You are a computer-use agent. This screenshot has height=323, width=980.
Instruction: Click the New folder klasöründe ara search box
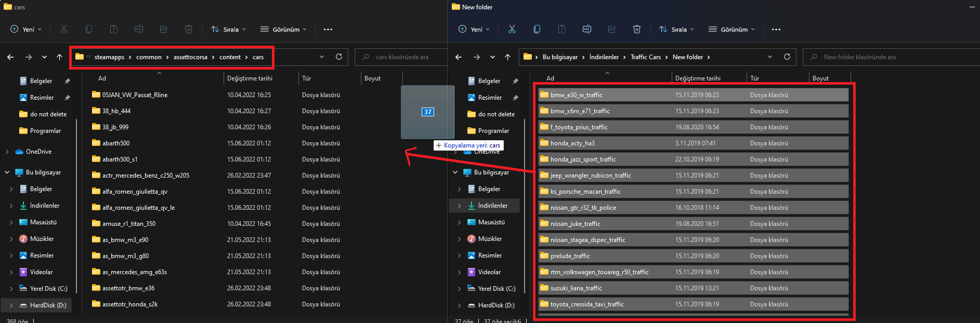891,57
